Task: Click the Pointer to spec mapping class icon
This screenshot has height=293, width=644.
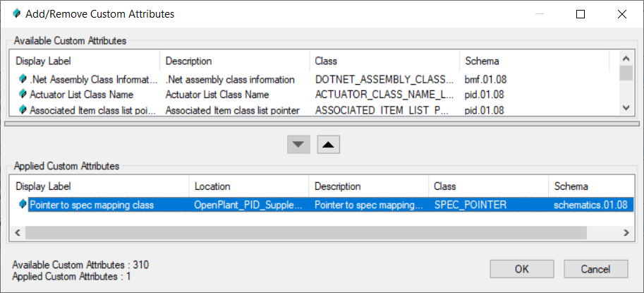Action: pos(23,204)
